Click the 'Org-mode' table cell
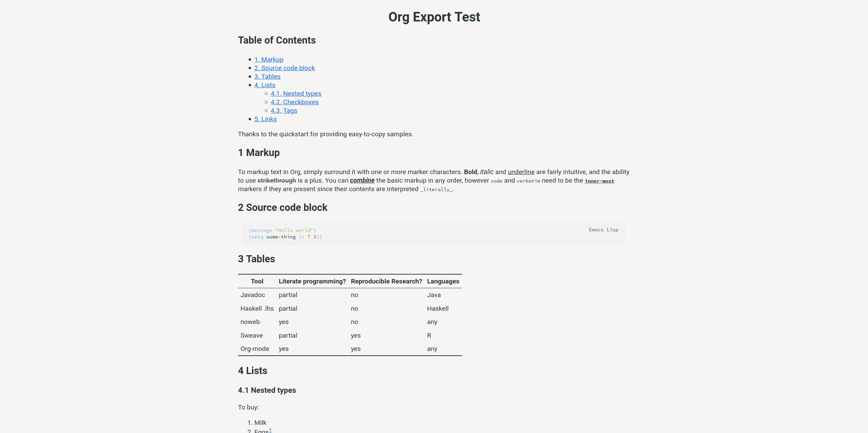868x433 pixels. pos(254,349)
